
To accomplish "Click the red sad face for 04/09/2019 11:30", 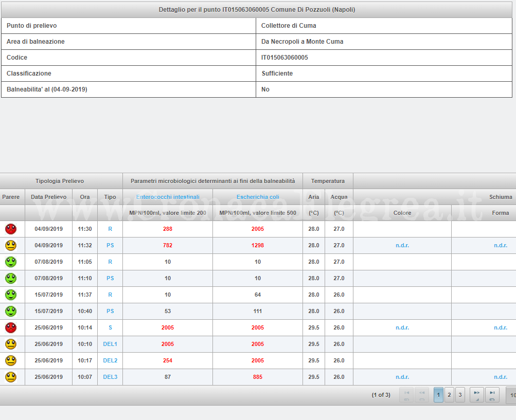I will [11, 229].
